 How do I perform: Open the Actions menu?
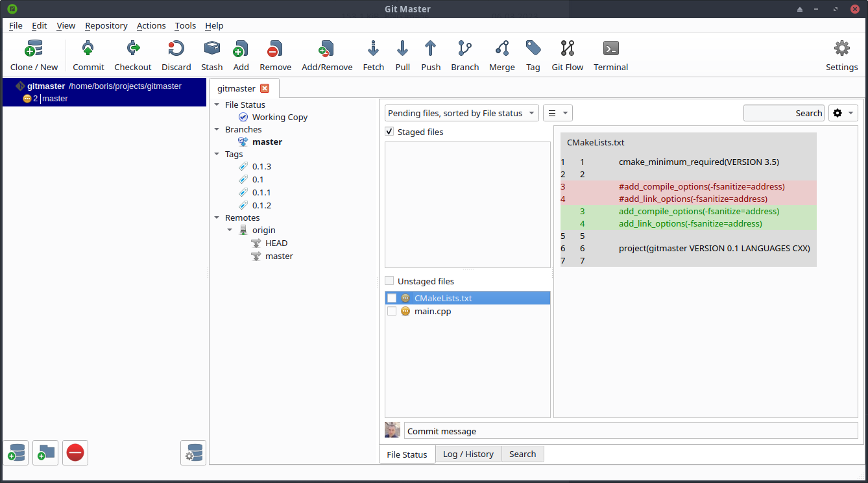tap(151, 25)
